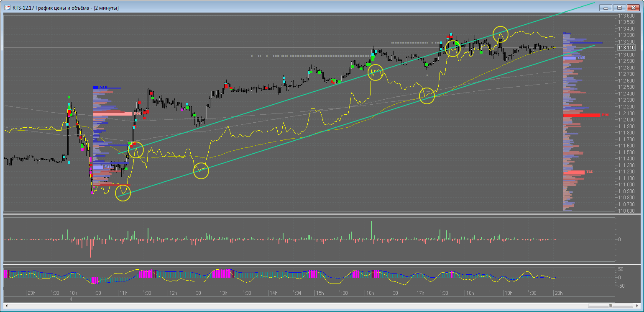This screenshot has width=644, height=312.
Task: Click the 111 000 price axis label
Action: pos(626,185)
